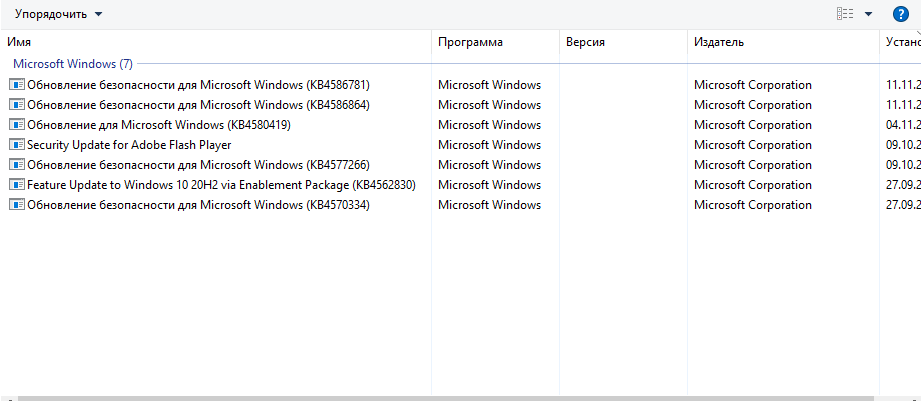The height and width of the screenshot is (401, 921).
Task: Select Обновление безопасности KB4586864 row text
Action: [x=199, y=105]
